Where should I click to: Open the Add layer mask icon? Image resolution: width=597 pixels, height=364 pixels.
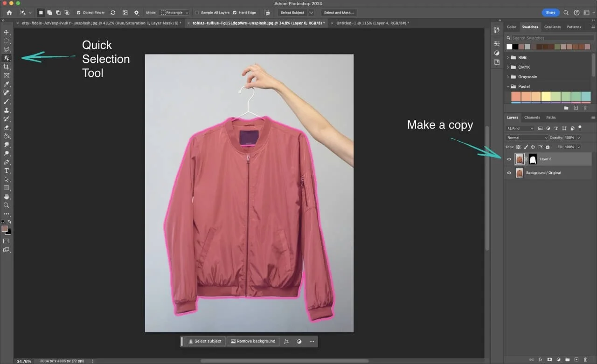pos(549,359)
